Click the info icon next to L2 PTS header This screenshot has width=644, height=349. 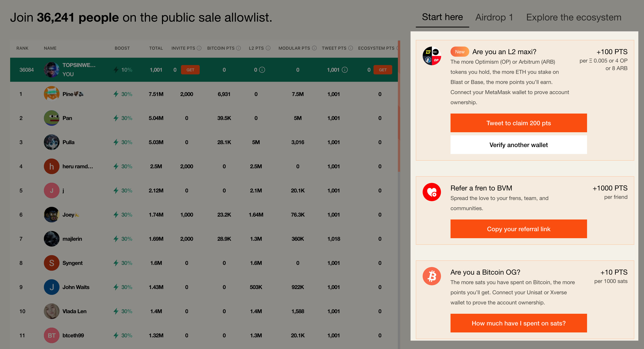coord(268,48)
